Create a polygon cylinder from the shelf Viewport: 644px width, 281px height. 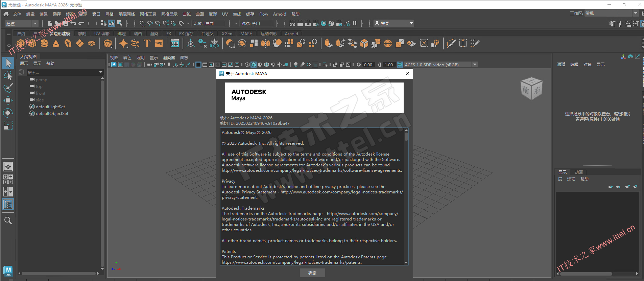[44, 43]
